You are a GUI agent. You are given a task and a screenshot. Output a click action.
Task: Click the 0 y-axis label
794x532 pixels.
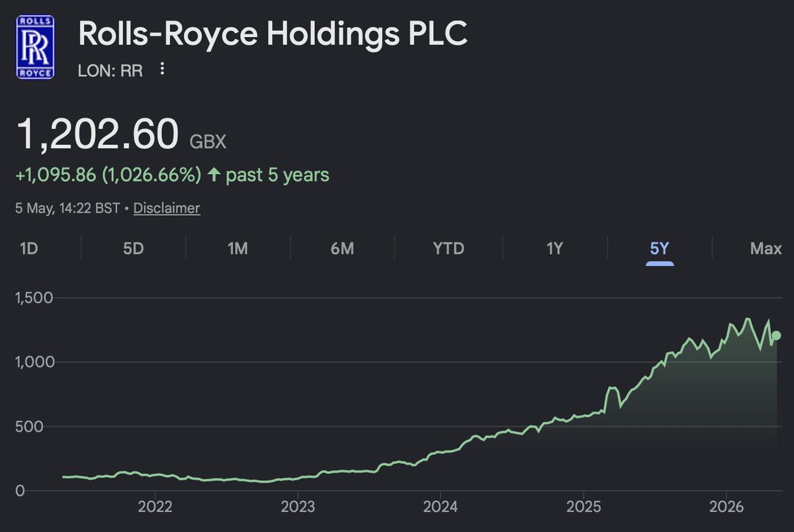pos(20,491)
